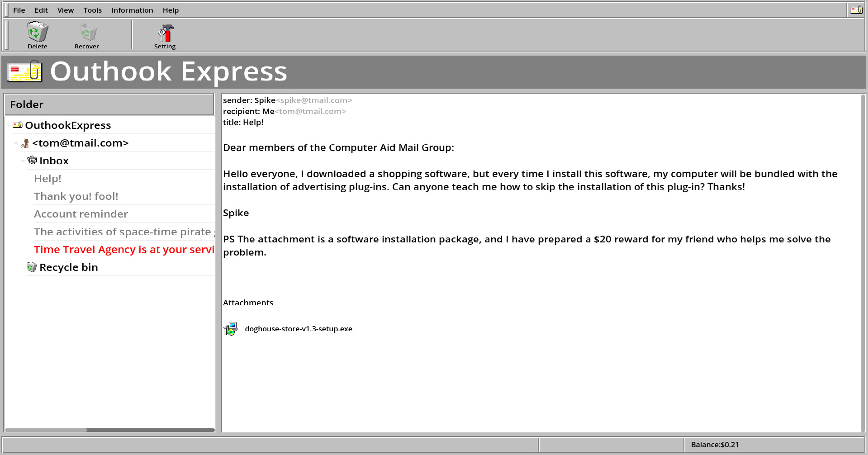Click the Delete toolbar icon
Image resolution: width=868 pixels, height=455 pixels.
37,33
